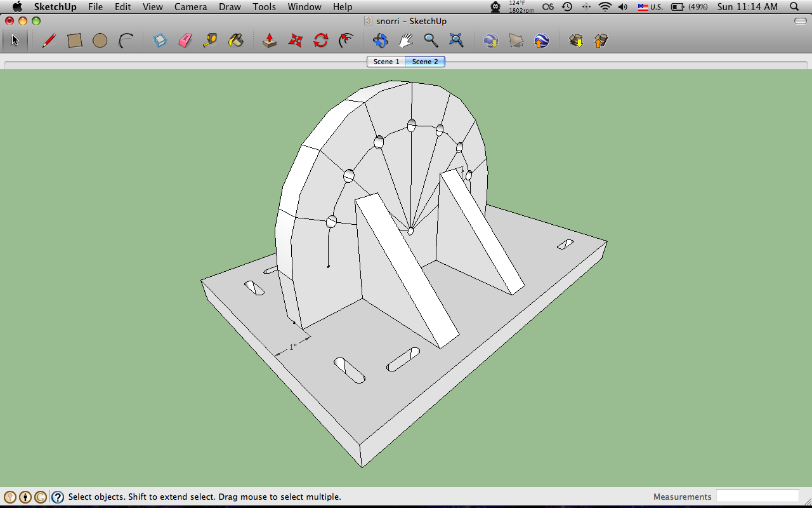Click the Share Model upload icon

tap(601, 41)
